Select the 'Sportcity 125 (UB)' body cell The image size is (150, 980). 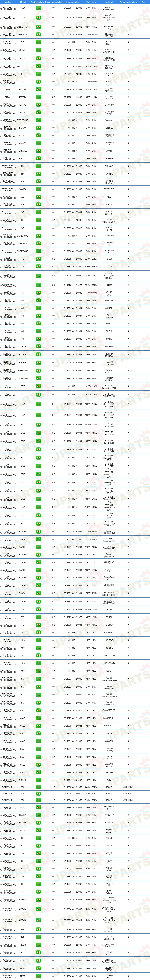pyautogui.click(x=109, y=67)
